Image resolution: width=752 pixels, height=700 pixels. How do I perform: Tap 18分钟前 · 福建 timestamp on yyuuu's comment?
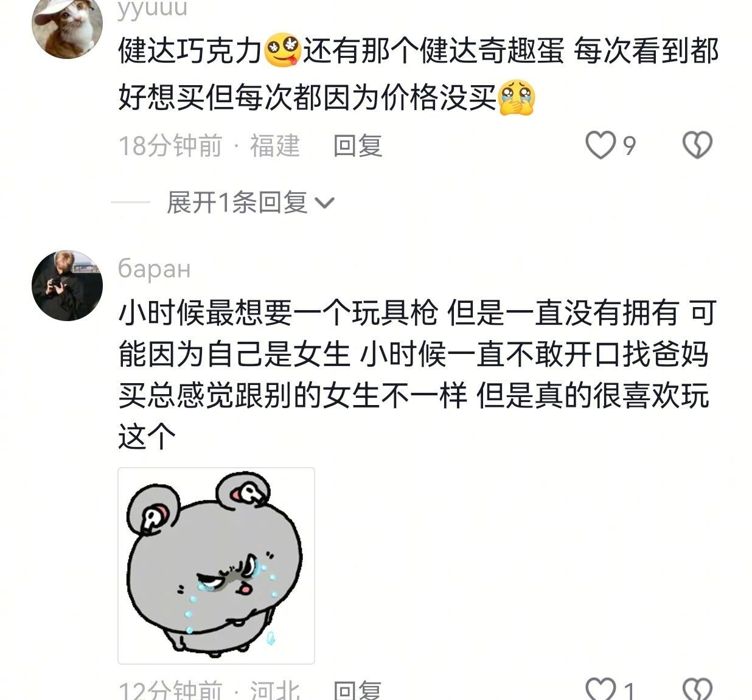(209, 145)
